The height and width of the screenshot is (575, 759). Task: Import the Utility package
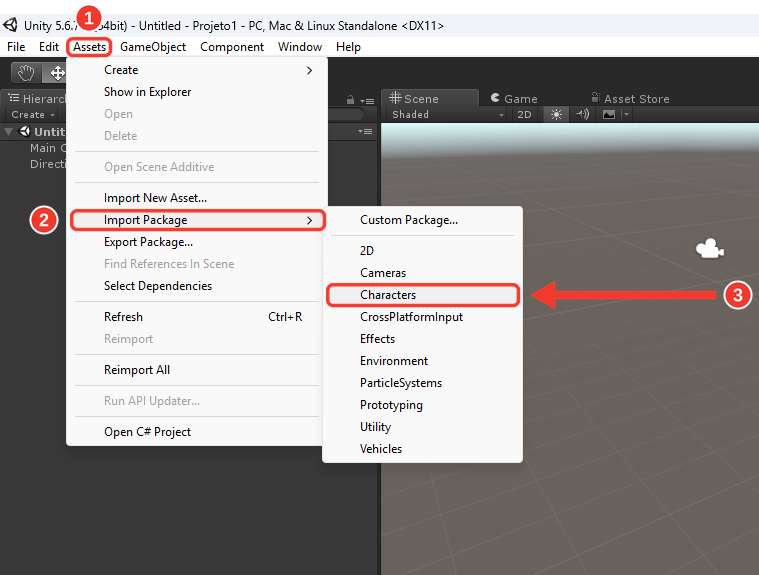click(x=423, y=427)
